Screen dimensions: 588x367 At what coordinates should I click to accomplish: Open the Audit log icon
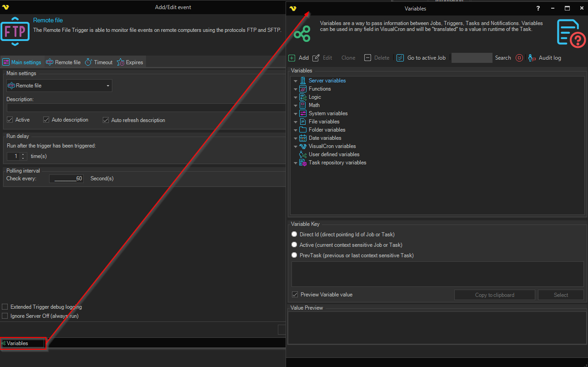click(x=532, y=58)
